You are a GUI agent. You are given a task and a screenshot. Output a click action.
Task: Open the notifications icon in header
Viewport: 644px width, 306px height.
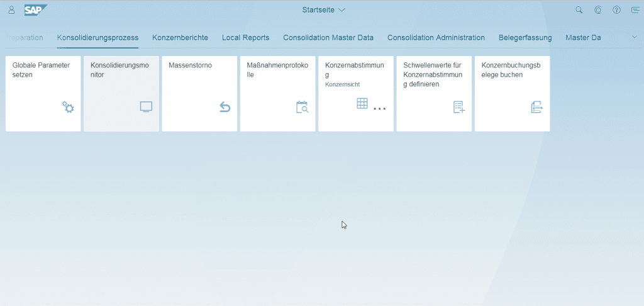coord(635,10)
